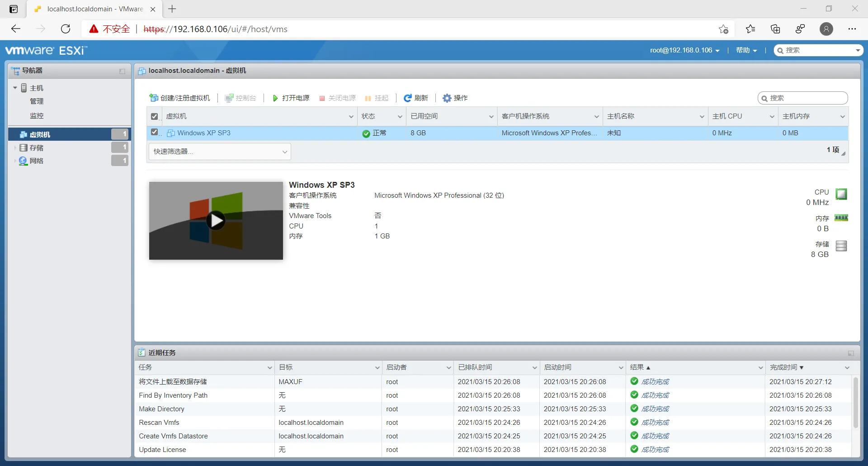Reload the page with refresh icon
Viewport: 868px width, 466px height.
click(x=66, y=29)
